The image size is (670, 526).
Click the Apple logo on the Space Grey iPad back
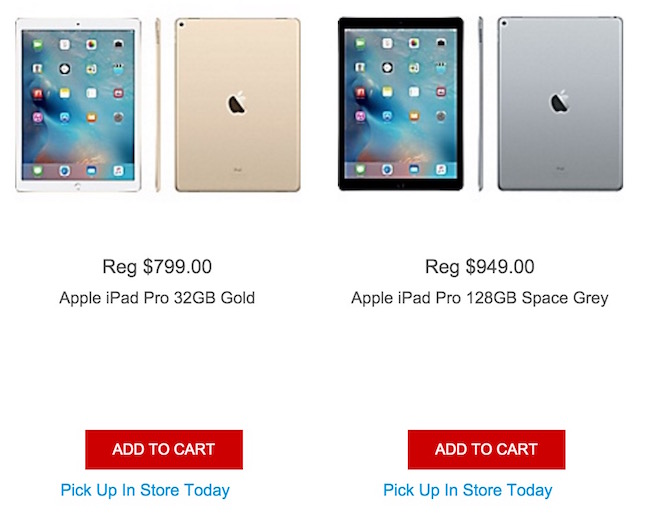(x=559, y=102)
